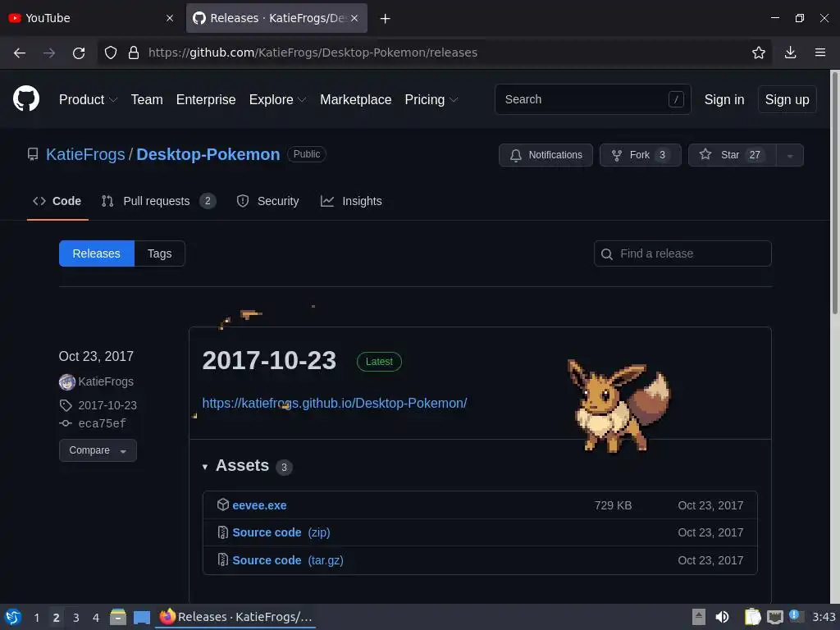
Task: Download eevee.exe
Action: [259, 505]
